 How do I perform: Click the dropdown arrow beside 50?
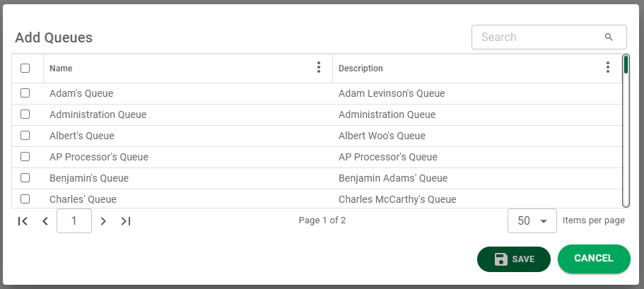(544, 221)
